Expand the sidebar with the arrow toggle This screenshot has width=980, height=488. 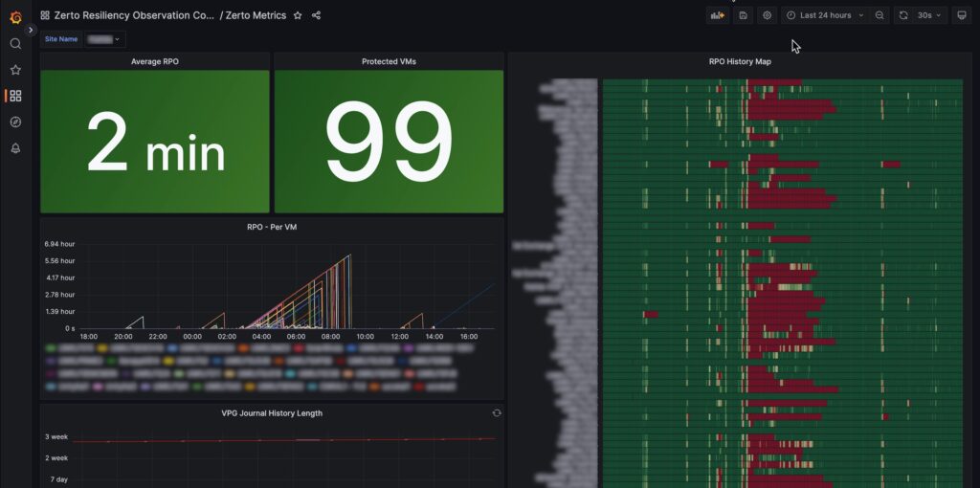pos(31,30)
